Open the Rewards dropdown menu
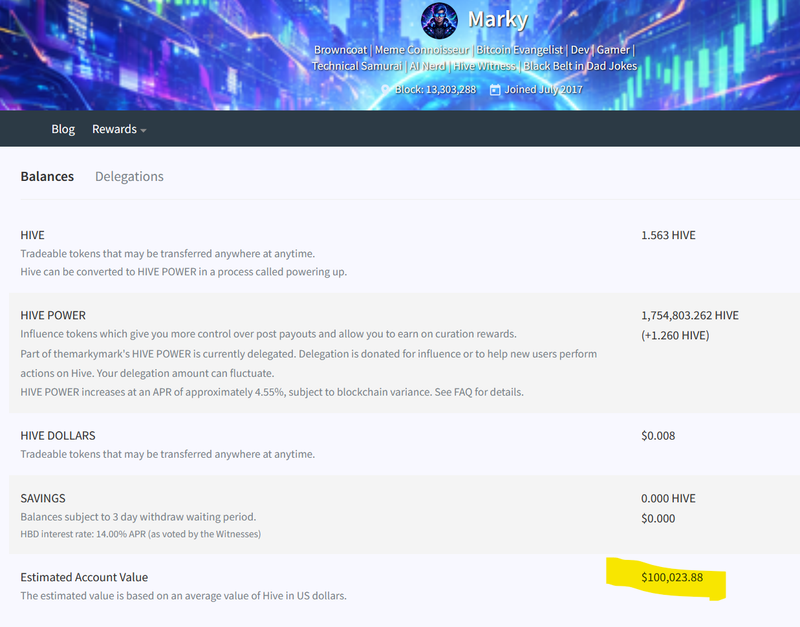This screenshot has width=800, height=627. tap(119, 129)
